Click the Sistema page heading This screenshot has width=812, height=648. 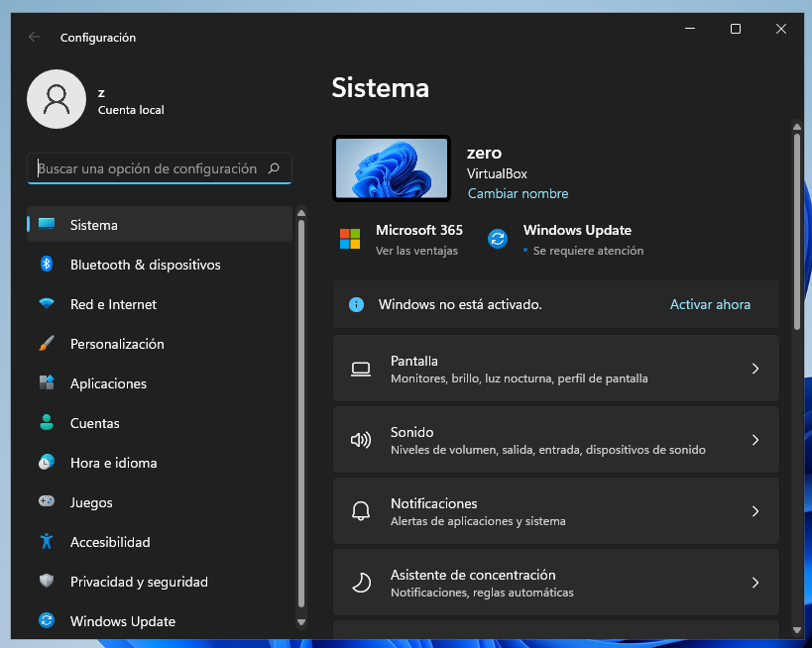pos(380,87)
